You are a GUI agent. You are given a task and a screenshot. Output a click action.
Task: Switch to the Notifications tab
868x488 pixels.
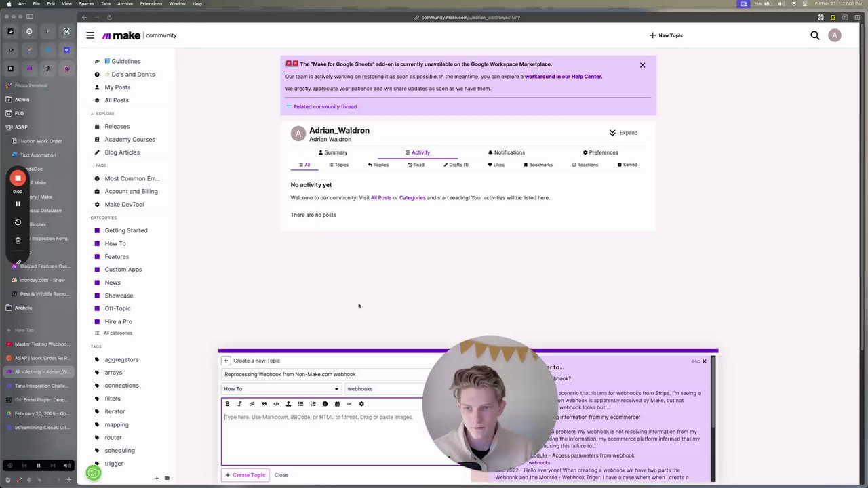[506, 152]
